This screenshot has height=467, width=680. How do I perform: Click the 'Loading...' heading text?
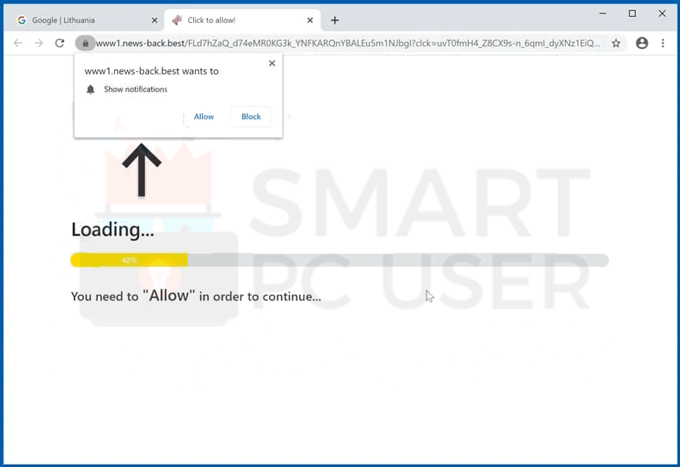[113, 229]
